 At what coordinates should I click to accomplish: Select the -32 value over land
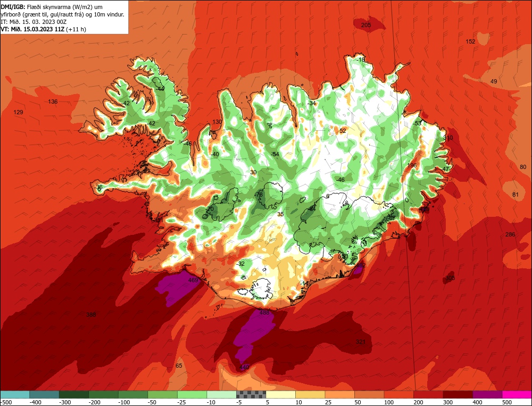click(240, 264)
